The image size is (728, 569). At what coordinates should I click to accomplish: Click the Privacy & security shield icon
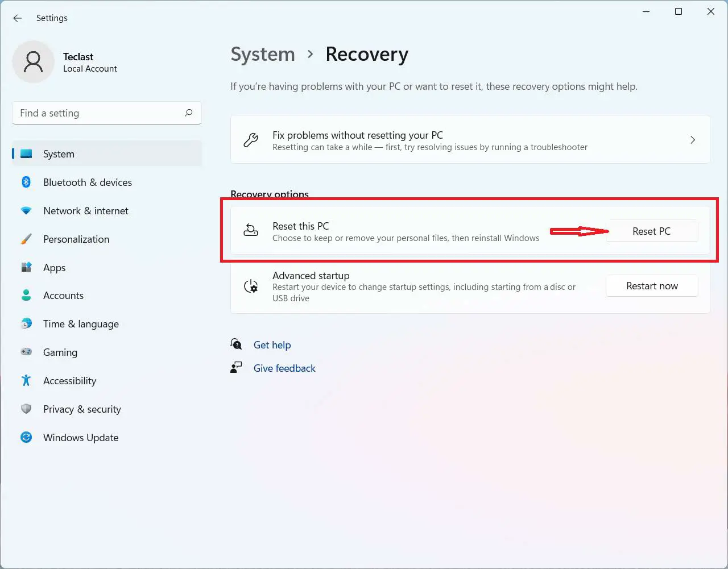click(x=26, y=409)
